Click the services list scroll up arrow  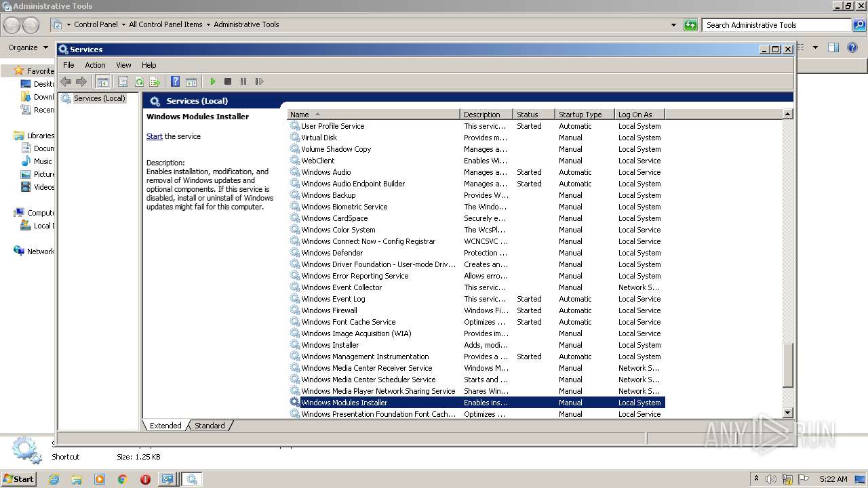pos(787,114)
